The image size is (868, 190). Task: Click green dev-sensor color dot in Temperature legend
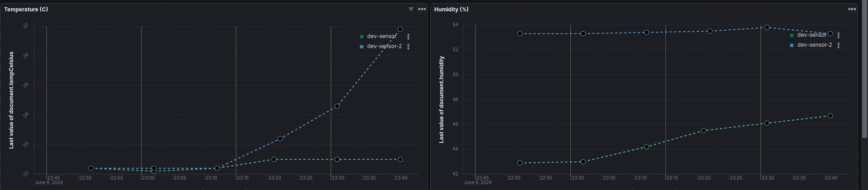[x=362, y=37]
